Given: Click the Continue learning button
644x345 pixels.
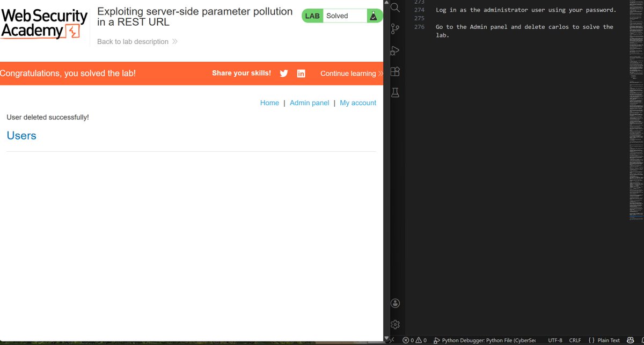Looking at the screenshot, I should tap(348, 73).
